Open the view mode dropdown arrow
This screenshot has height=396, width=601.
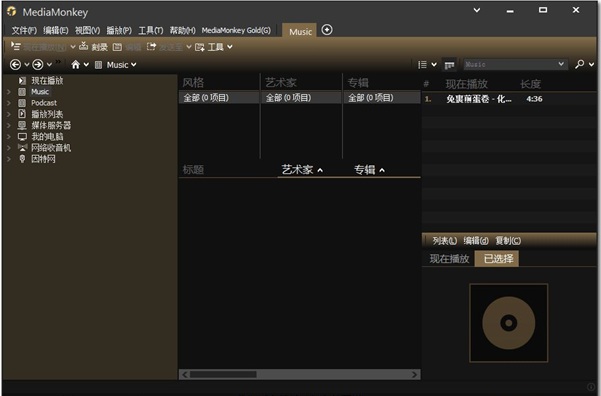pos(434,64)
